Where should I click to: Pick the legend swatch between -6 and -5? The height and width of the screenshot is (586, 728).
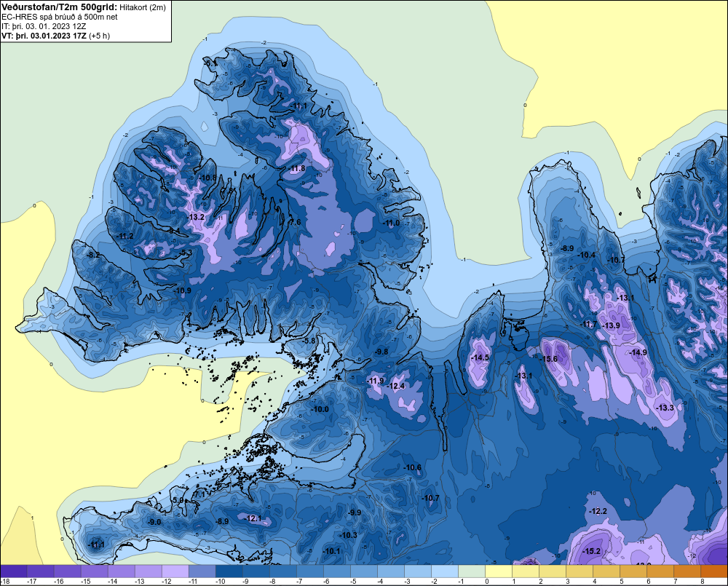(x=337, y=571)
